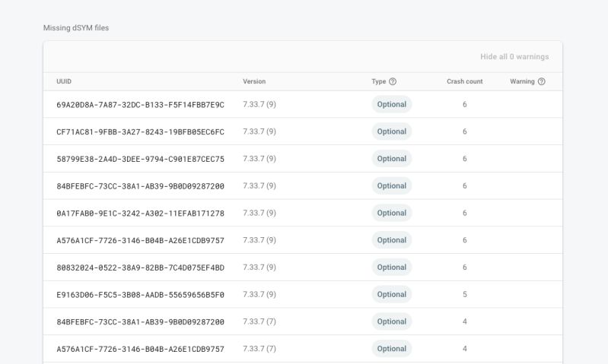The height and width of the screenshot is (364, 608).
Task: Open the Warning column help icon
Action: (x=541, y=81)
